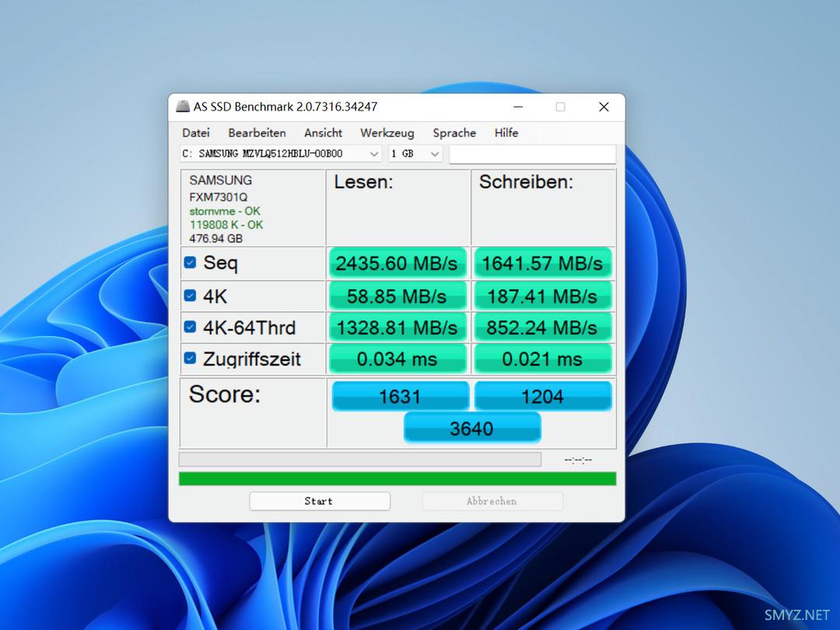840x630 pixels.
Task: Open the Hilfe menu
Action: [506, 133]
